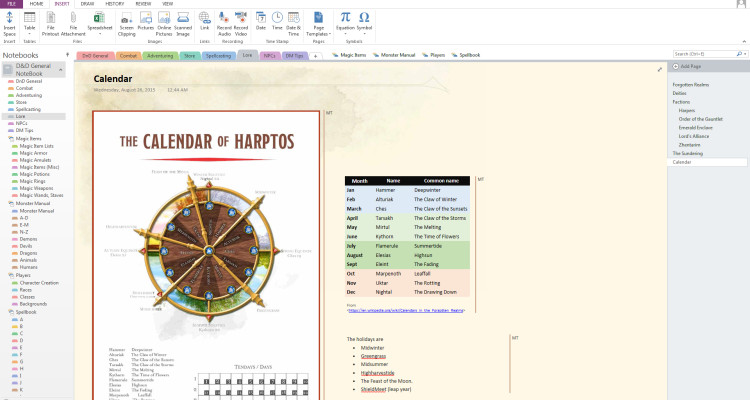The width and height of the screenshot is (750, 400).
Task: Click the Add Page button
Action: tap(687, 67)
